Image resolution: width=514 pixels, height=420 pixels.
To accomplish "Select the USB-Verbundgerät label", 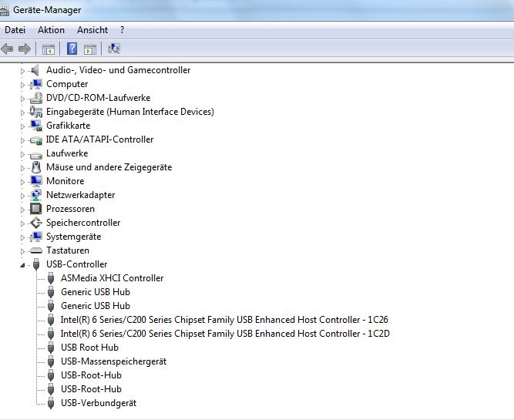I will (99, 403).
